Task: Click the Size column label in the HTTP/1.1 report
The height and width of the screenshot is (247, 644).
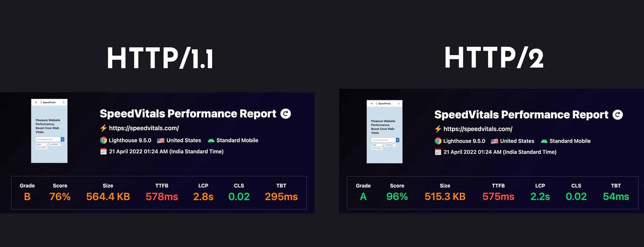Action: point(108,186)
